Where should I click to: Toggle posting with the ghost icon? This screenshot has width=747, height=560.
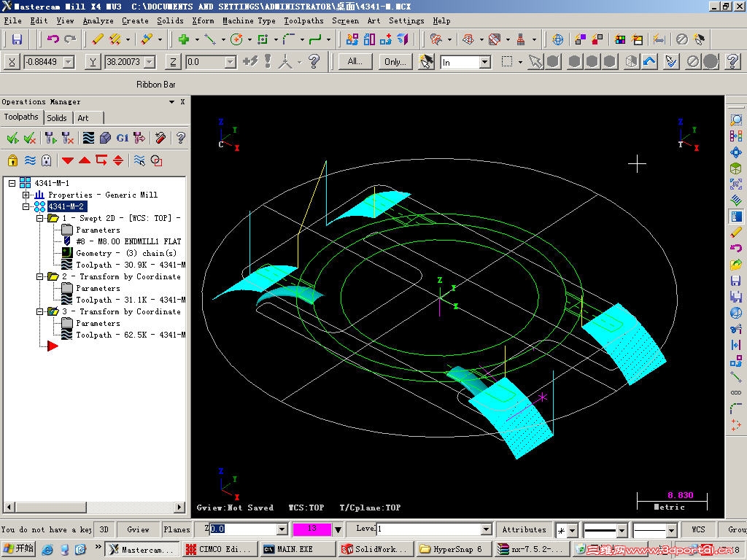[x=47, y=160]
